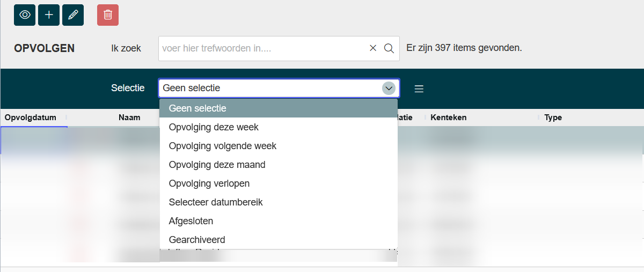Click the red trash delete button

(x=108, y=15)
